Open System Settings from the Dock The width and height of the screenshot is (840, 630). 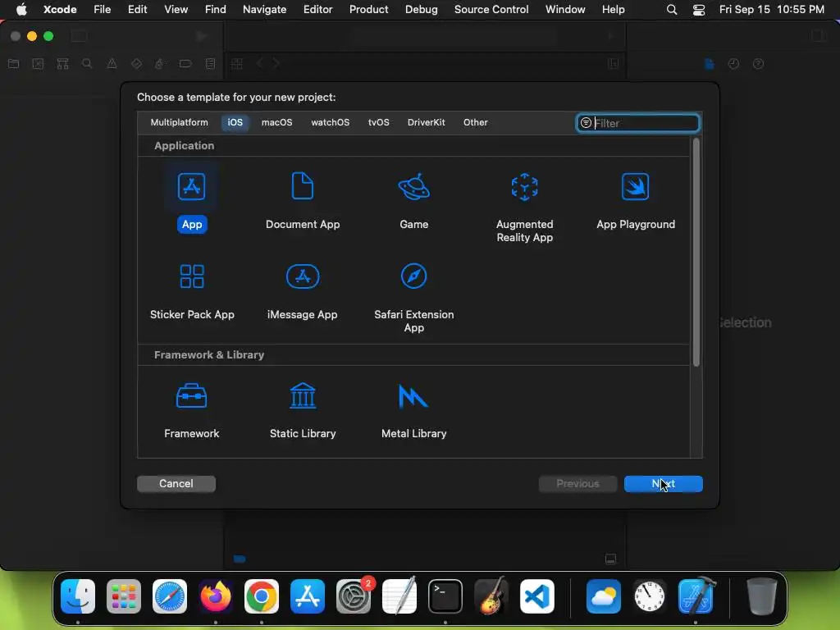[x=354, y=596]
